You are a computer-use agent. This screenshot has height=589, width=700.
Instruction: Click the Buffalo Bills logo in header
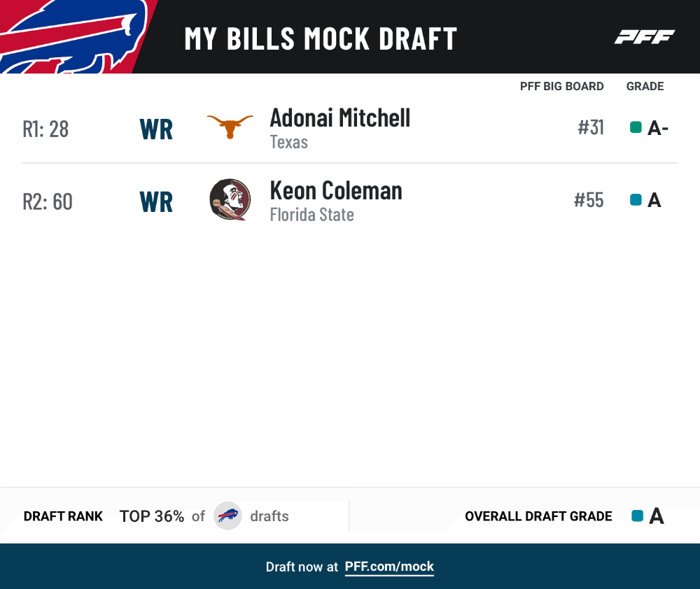coord(73,36)
